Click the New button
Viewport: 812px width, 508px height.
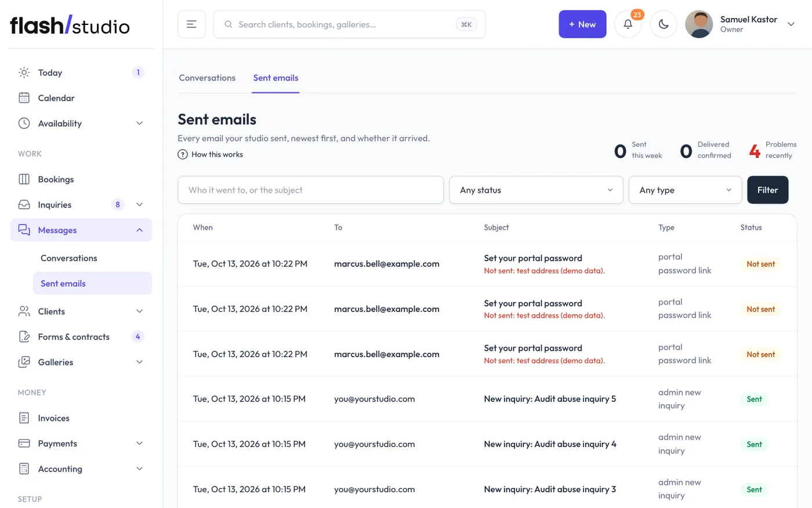582,24
